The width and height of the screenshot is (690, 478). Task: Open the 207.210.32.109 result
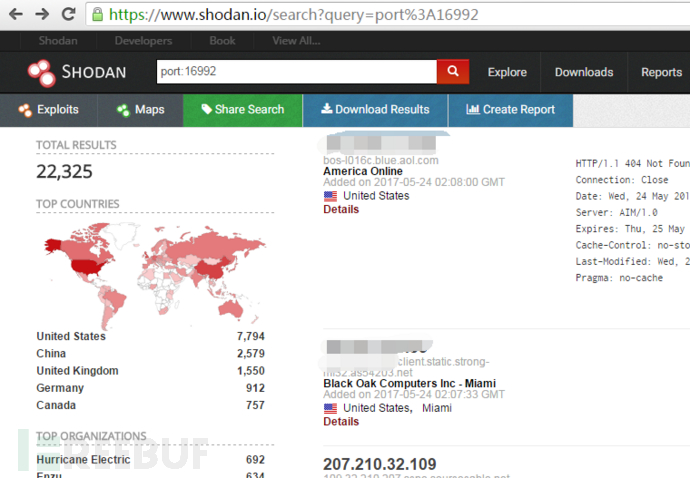pyautogui.click(x=380, y=464)
